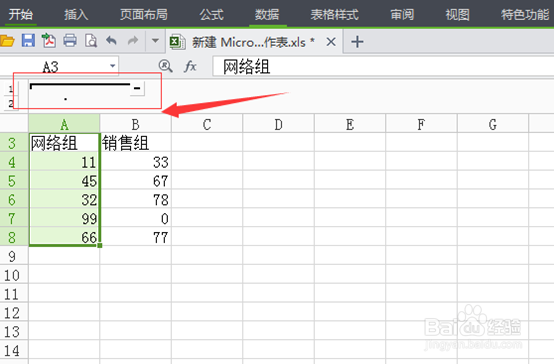Close the xls document tab

331,42
